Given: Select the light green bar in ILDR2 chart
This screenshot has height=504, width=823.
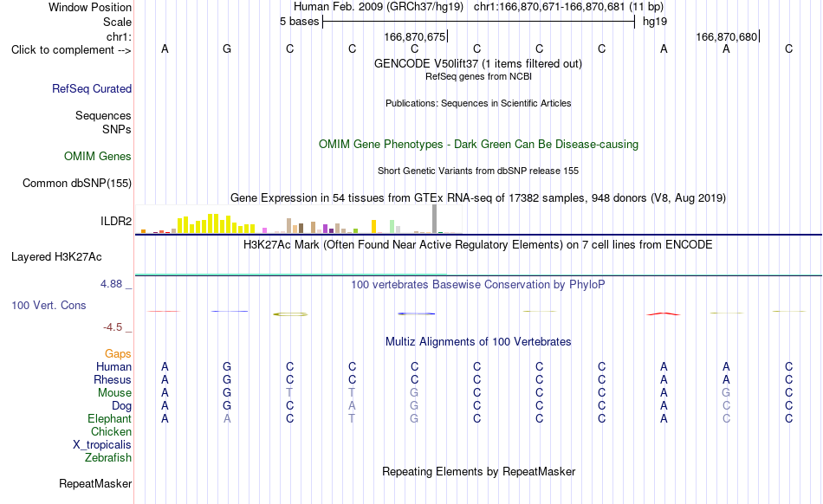Looking at the screenshot, I should (x=392, y=227).
